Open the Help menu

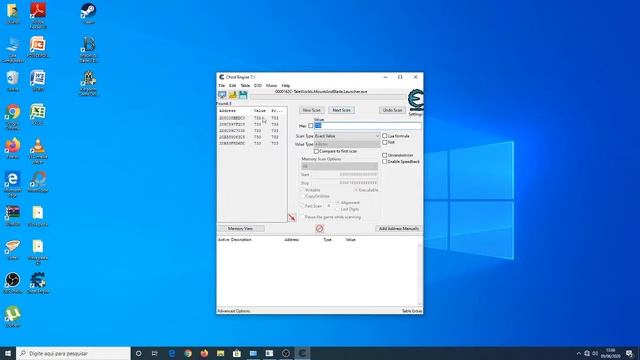pos(286,86)
